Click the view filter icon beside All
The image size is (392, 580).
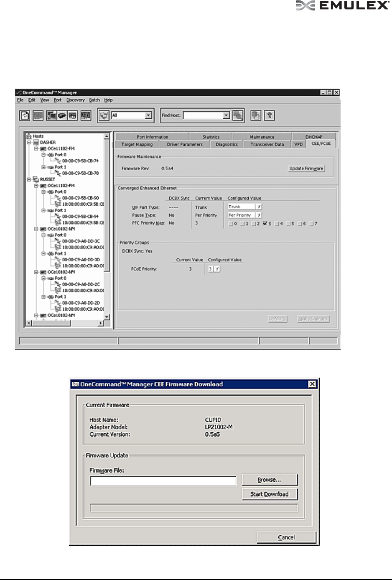(104, 115)
